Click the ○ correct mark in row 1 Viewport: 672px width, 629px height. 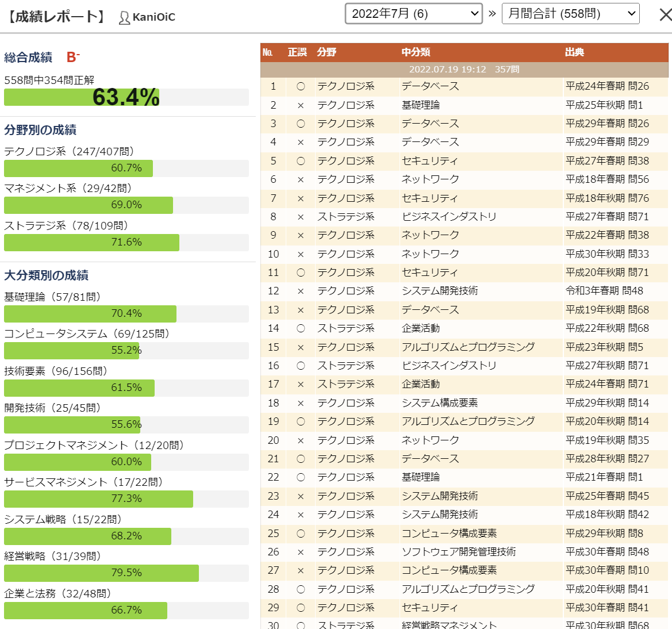pos(301,86)
